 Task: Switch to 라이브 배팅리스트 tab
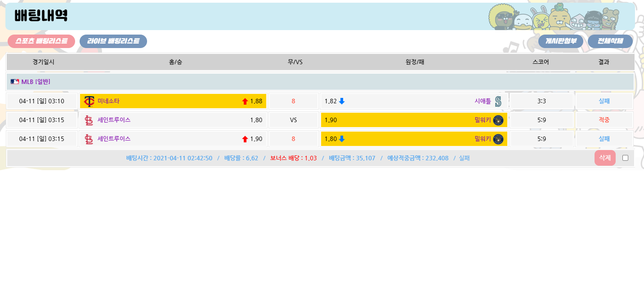pos(113,41)
